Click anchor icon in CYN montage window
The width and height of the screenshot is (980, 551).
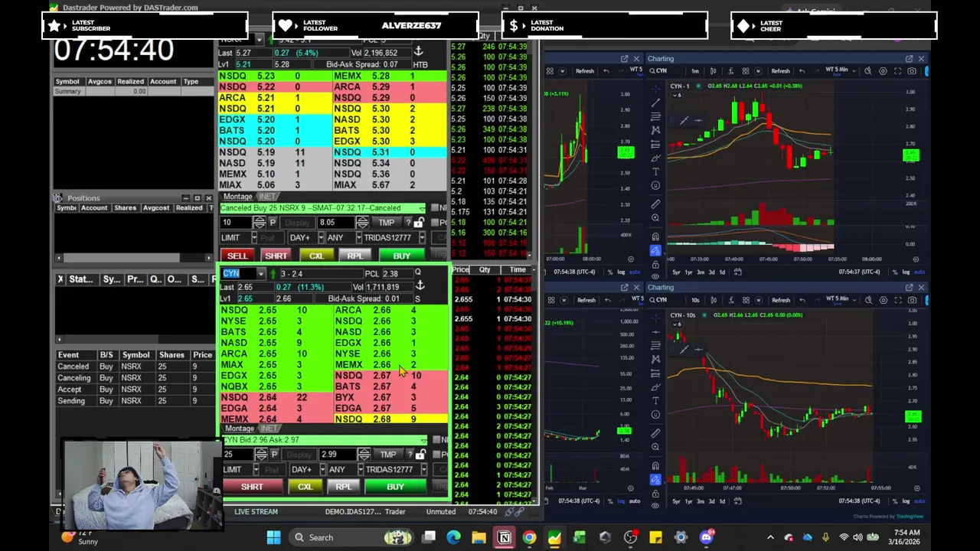419,285
